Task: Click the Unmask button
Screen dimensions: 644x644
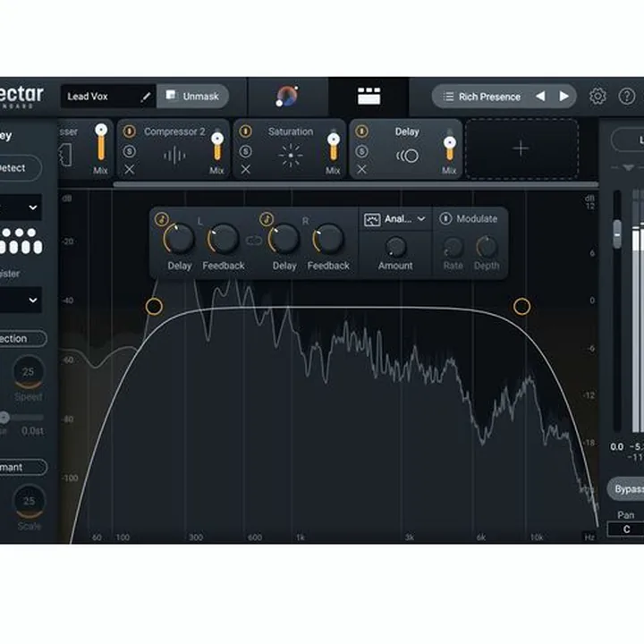Action: [192, 97]
